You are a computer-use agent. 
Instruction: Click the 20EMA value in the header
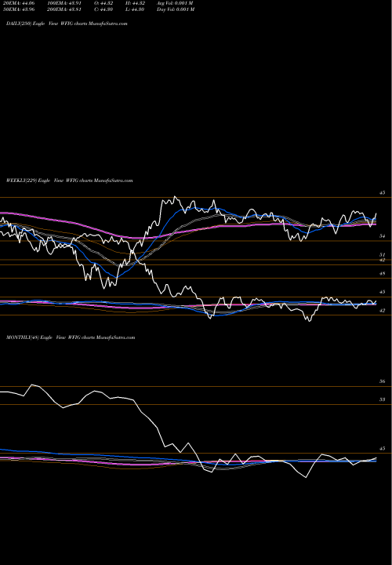point(20,3)
